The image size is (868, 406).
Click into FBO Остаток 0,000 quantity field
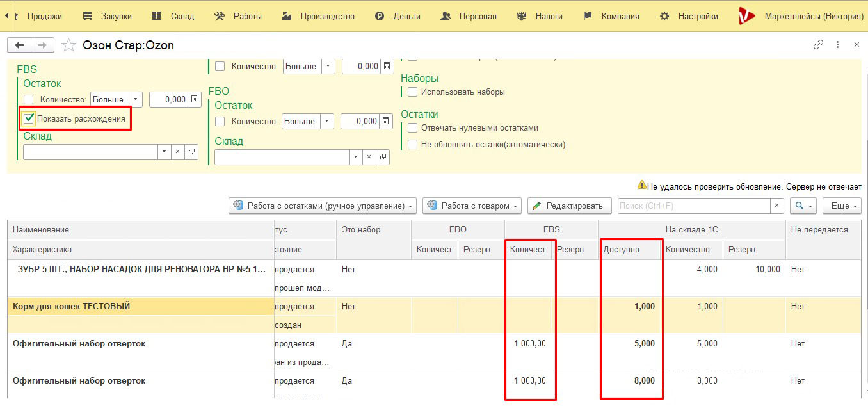360,121
